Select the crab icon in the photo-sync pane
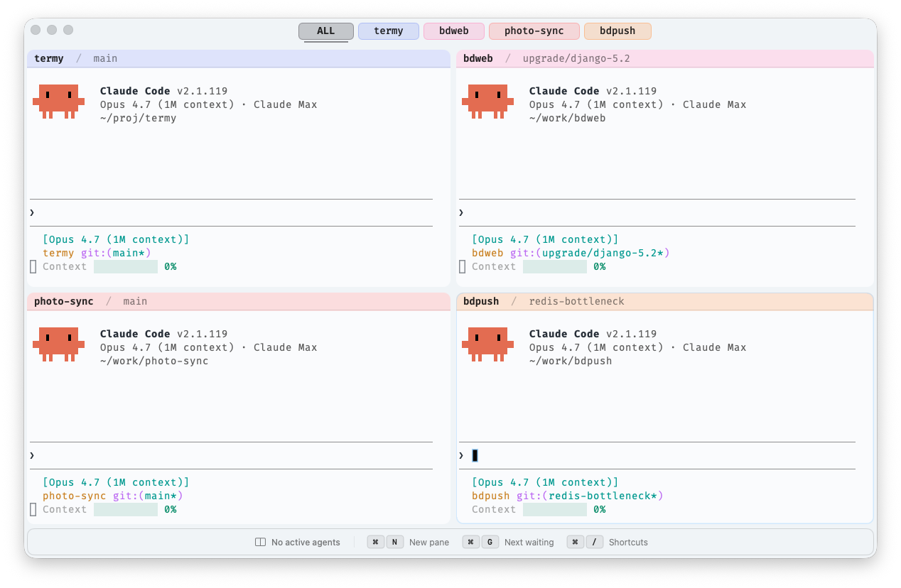Image resolution: width=901 pixels, height=588 pixels. tap(58, 344)
